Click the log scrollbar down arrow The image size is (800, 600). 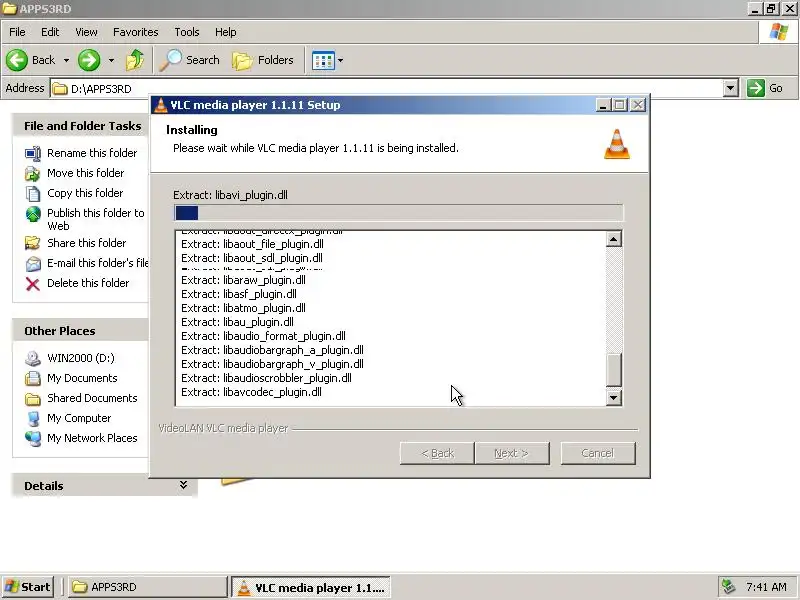pos(614,397)
